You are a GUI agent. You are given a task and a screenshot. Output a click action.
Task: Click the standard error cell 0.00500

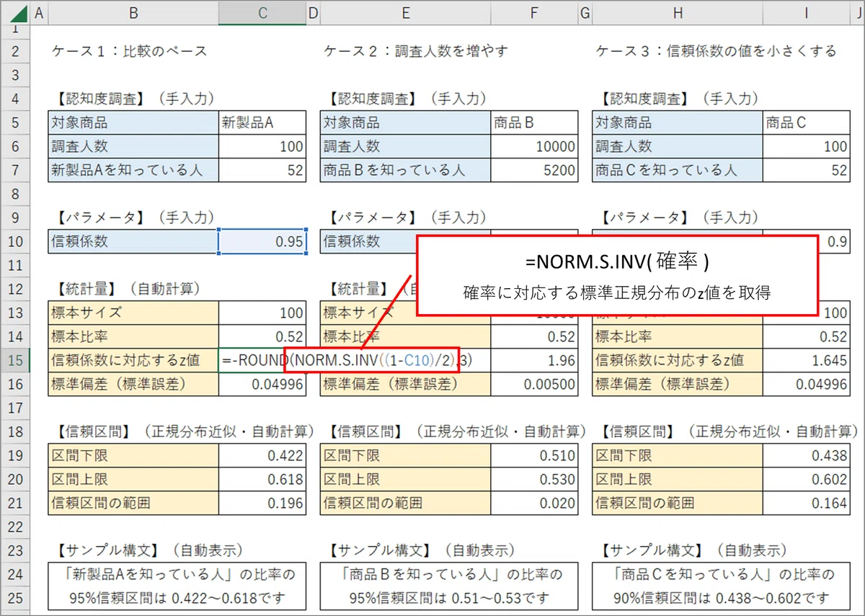[534, 384]
